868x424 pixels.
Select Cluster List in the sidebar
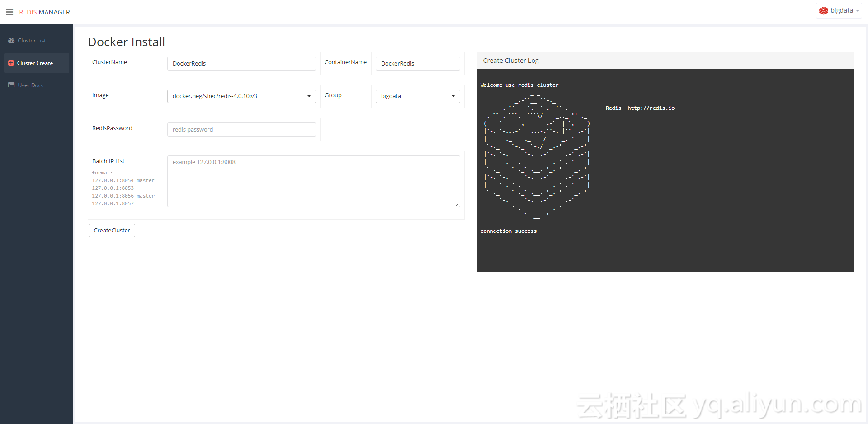tap(31, 40)
